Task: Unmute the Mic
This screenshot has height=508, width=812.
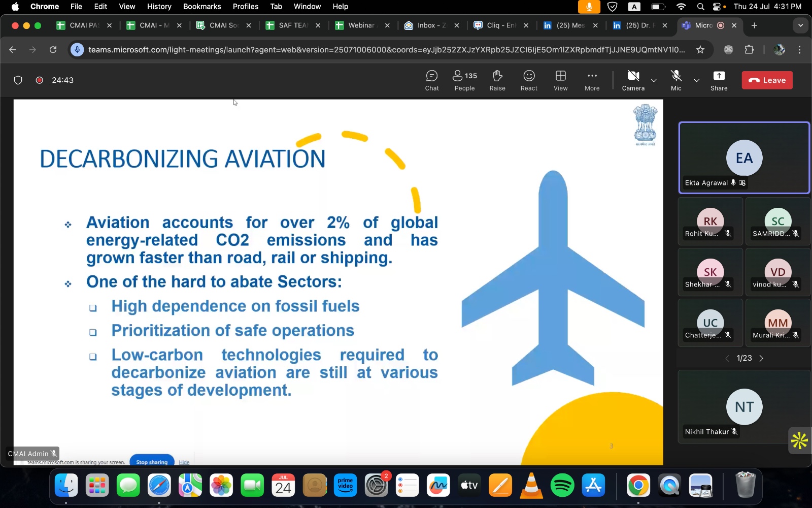Action: [x=676, y=80]
